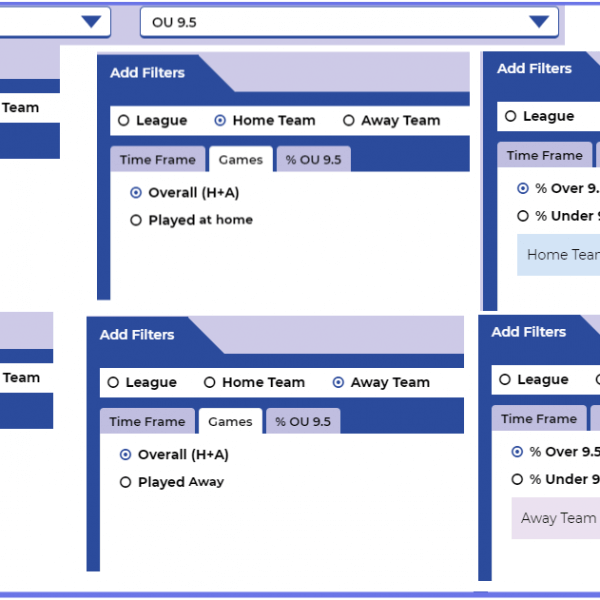Image resolution: width=600 pixels, height=600 pixels.
Task: Select % Over radio above Home Team box
Action: pos(523,188)
